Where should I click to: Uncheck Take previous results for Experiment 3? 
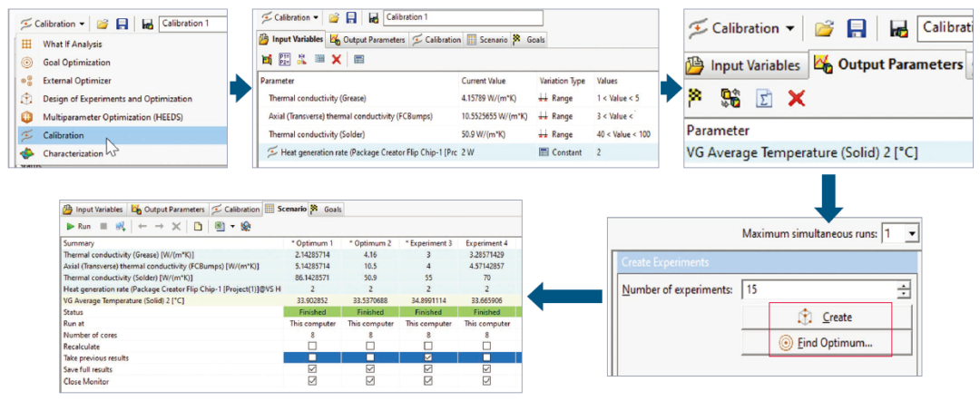tap(428, 357)
